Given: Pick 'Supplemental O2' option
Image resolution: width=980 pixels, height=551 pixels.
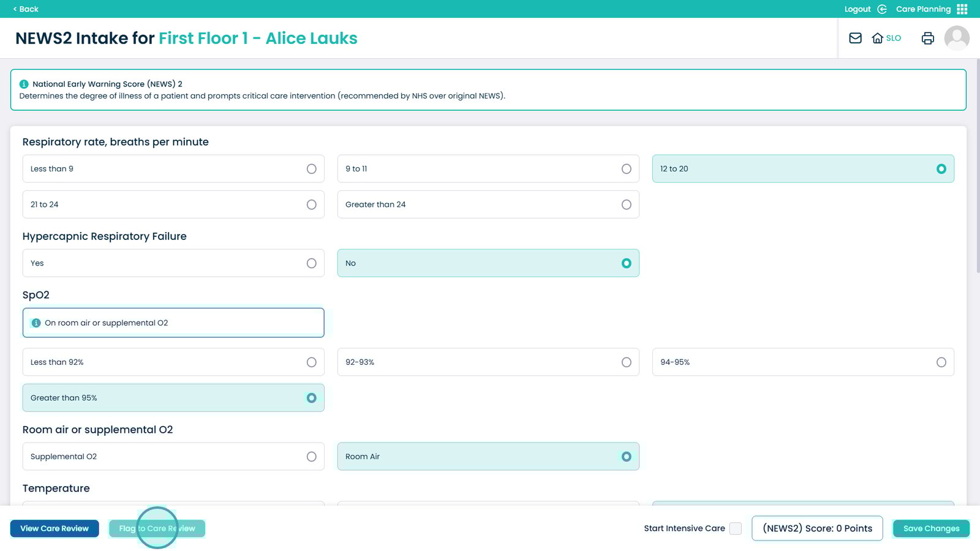Looking at the screenshot, I should pyautogui.click(x=311, y=457).
